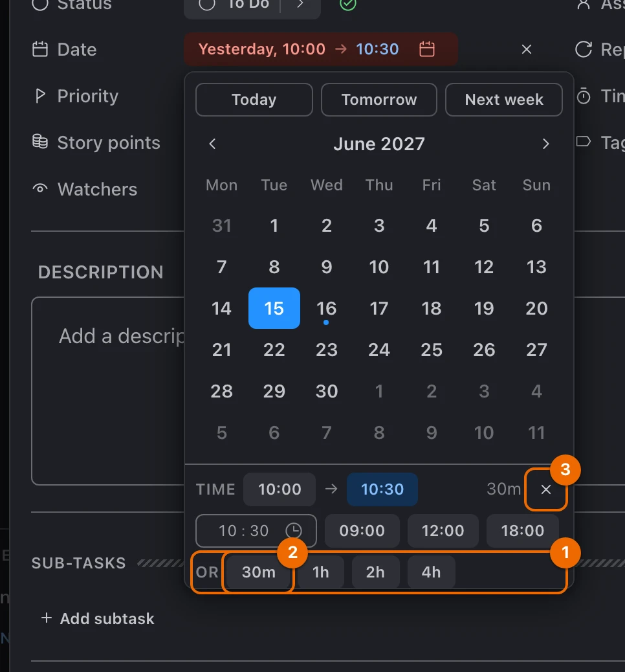The image size is (625, 672).
Task: Click the 10 : 30 time input field
Action: pyautogui.click(x=256, y=531)
